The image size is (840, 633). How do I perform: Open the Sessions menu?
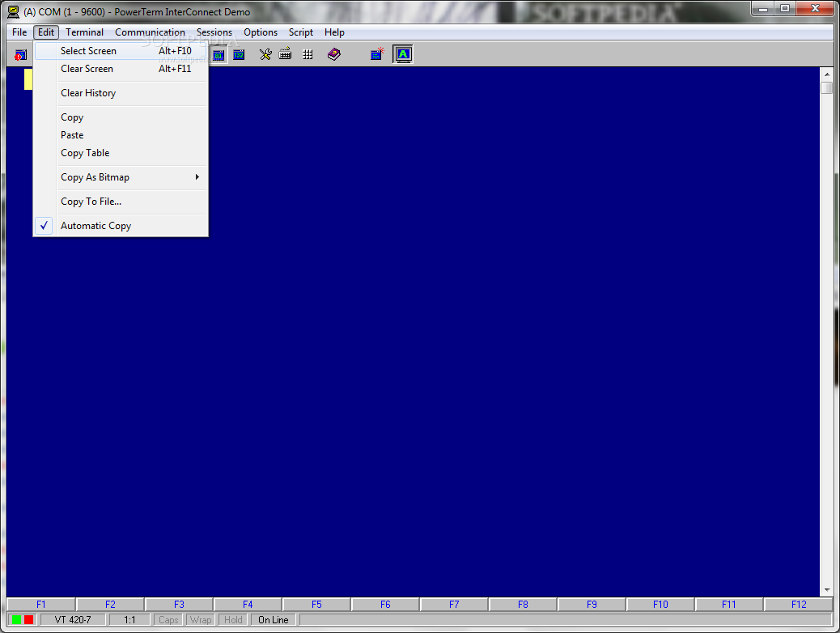pyautogui.click(x=214, y=32)
